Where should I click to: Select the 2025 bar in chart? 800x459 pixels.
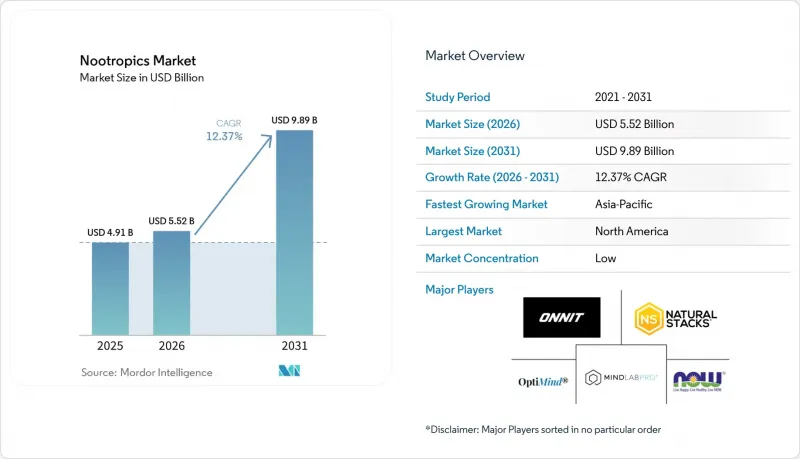(110, 289)
